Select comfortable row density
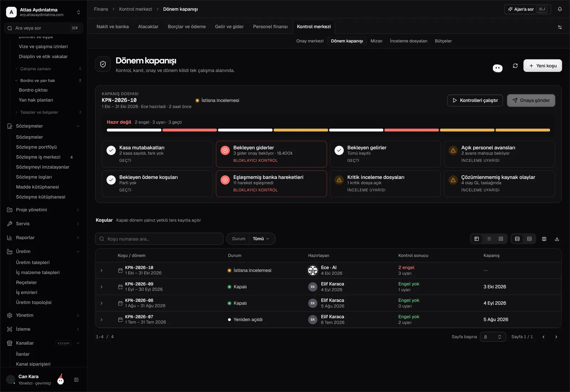 tap(517, 239)
